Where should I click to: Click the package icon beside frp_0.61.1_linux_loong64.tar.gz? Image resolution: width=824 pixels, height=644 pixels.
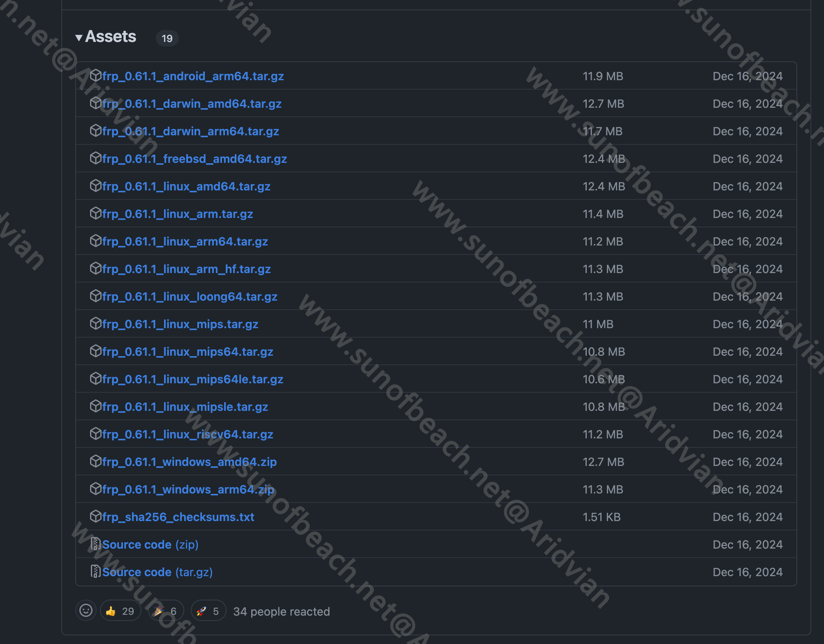[95, 296]
